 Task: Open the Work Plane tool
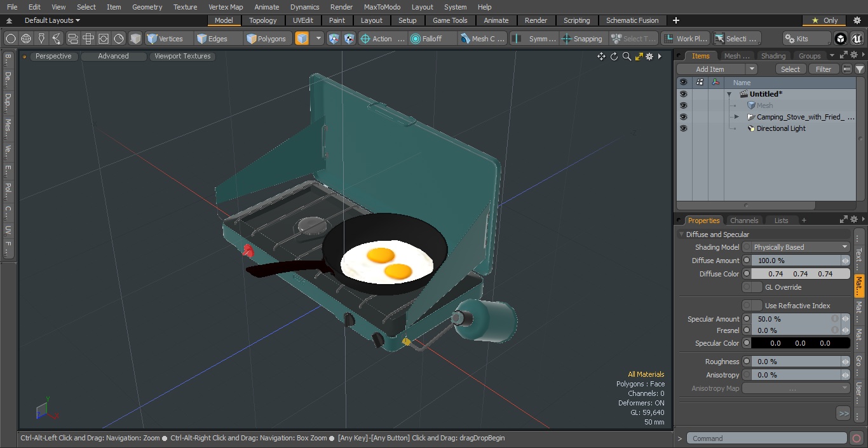click(x=685, y=39)
